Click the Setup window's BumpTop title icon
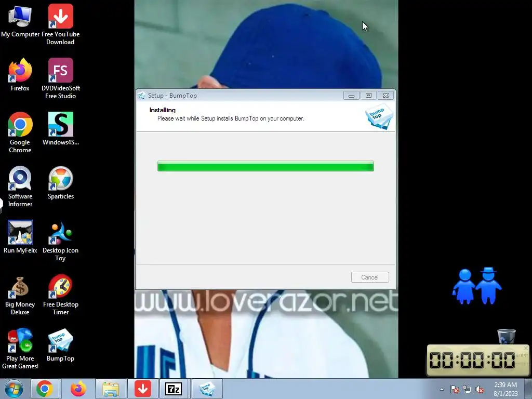The height and width of the screenshot is (399, 532). click(142, 96)
